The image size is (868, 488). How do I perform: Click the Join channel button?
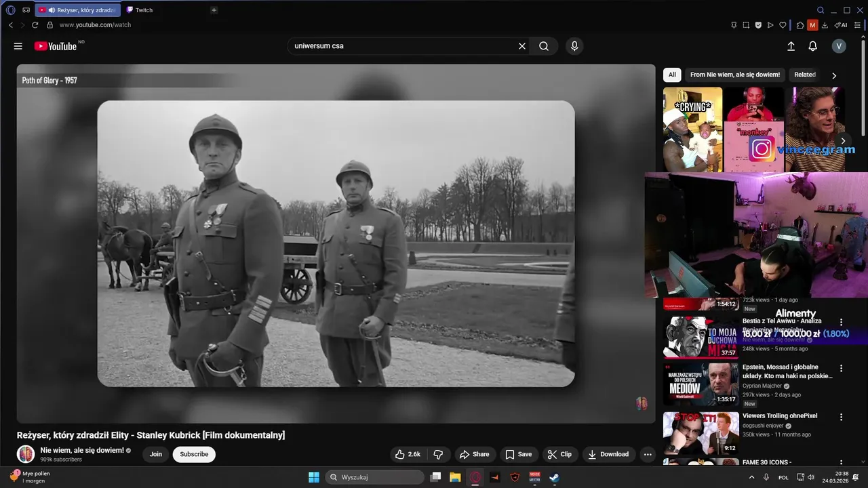click(156, 454)
